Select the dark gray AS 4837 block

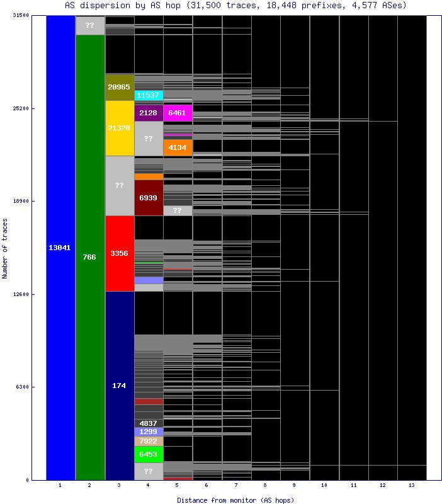pos(149,423)
